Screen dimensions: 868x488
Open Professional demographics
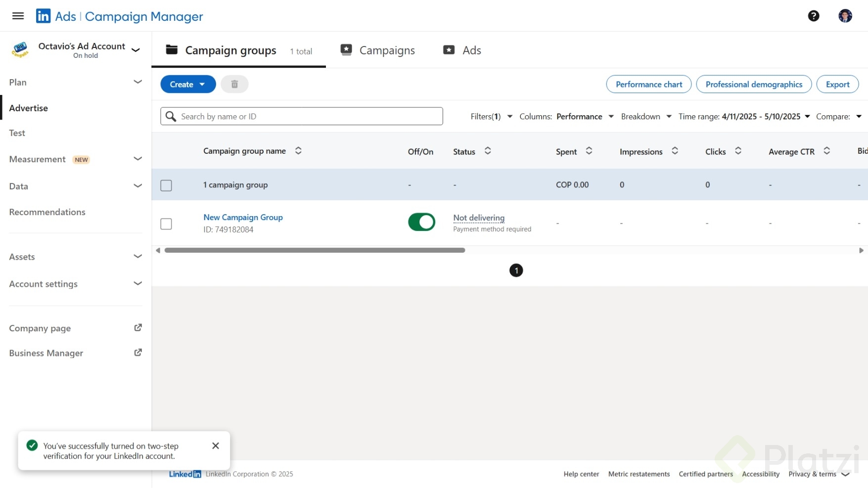coord(754,84)
